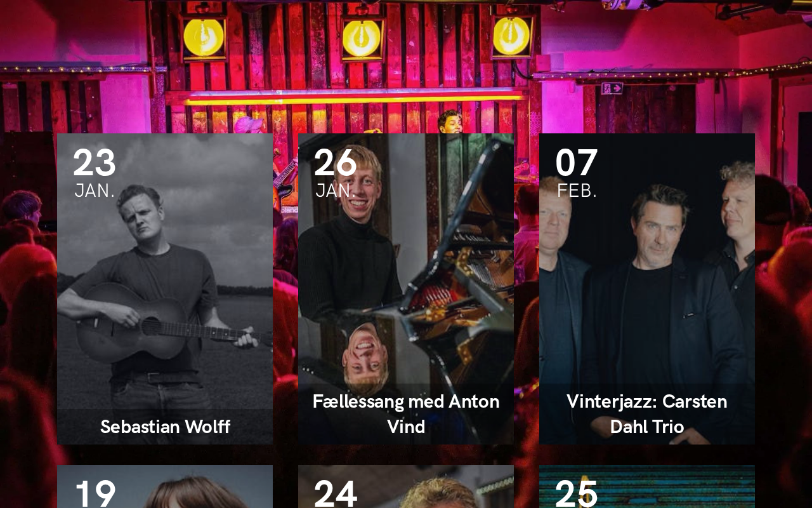
Task: Click the FEB. label under 07
Action: pyautogui.click(x=577, y=190)
